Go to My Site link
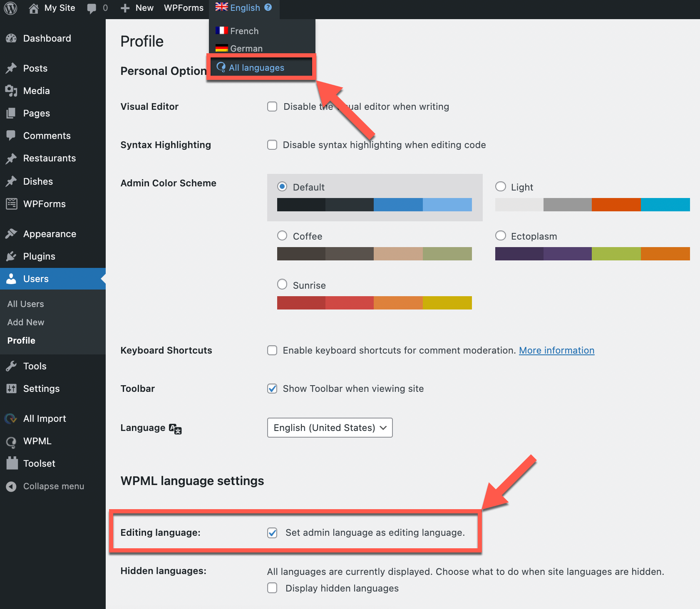This screenshot has width=700, height=609. pyautogui.click(x=52, y=8)
